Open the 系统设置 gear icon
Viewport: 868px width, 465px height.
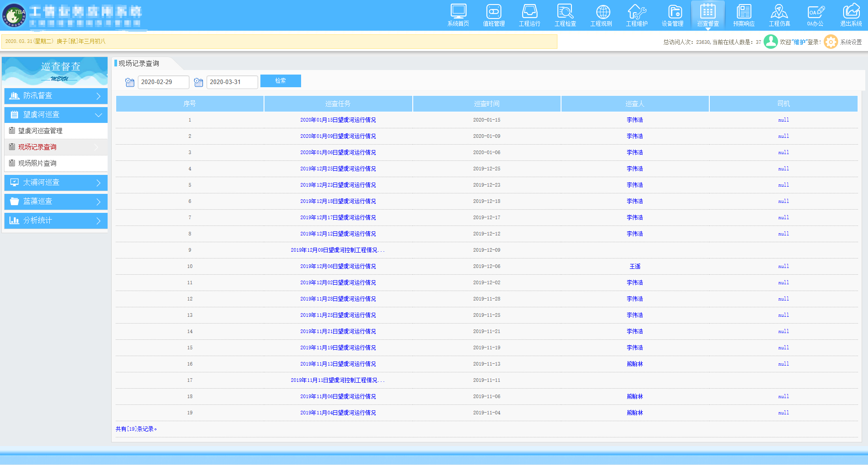coord(831,42)
